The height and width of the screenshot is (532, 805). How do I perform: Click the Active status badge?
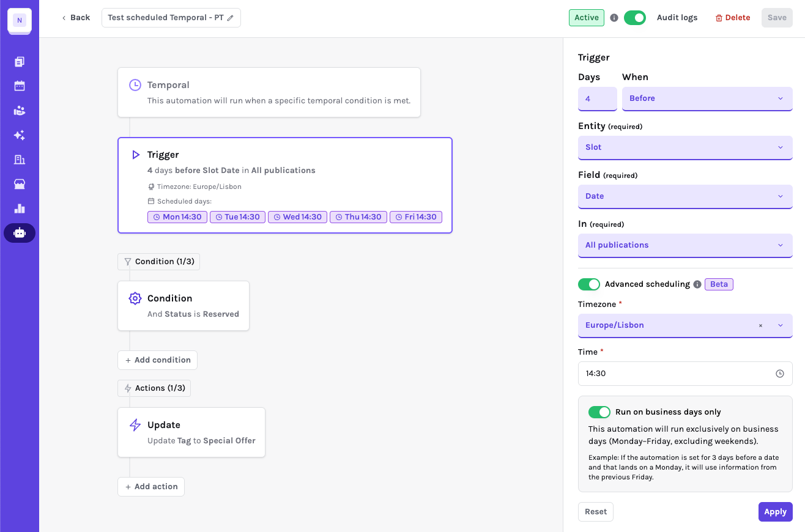[587, 18]
